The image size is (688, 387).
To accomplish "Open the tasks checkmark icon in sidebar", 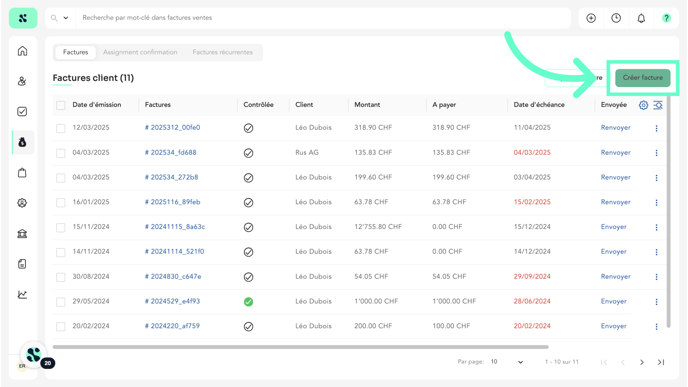I will point(22,111).
